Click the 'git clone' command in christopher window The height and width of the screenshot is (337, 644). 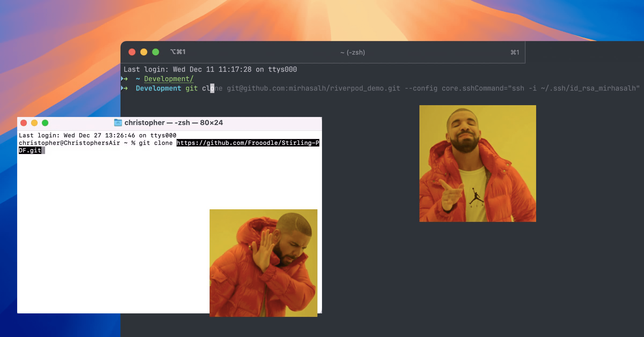coord(156,143)
